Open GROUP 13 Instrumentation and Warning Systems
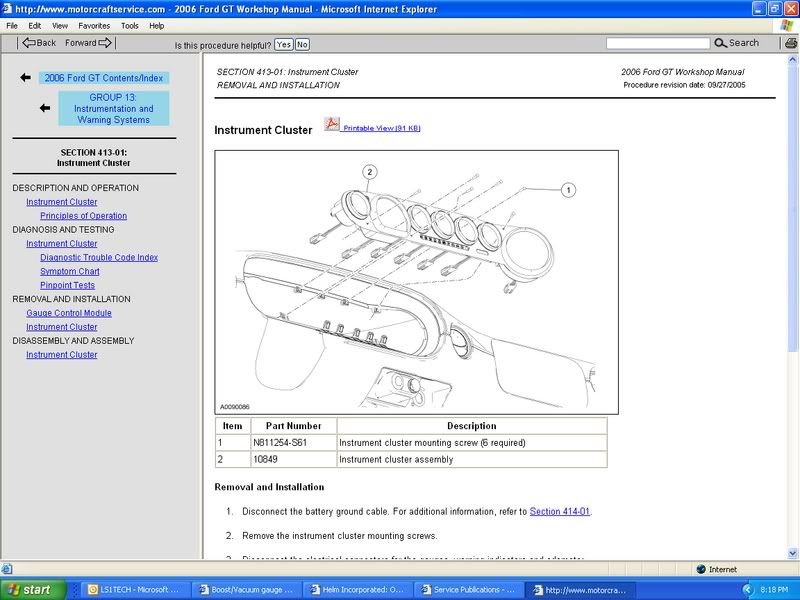The width and height of the screenshot is (800, 600). (113, 108)
